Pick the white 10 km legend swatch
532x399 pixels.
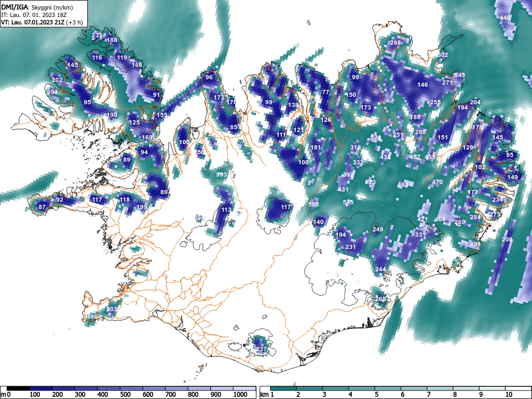pos(518,388)
